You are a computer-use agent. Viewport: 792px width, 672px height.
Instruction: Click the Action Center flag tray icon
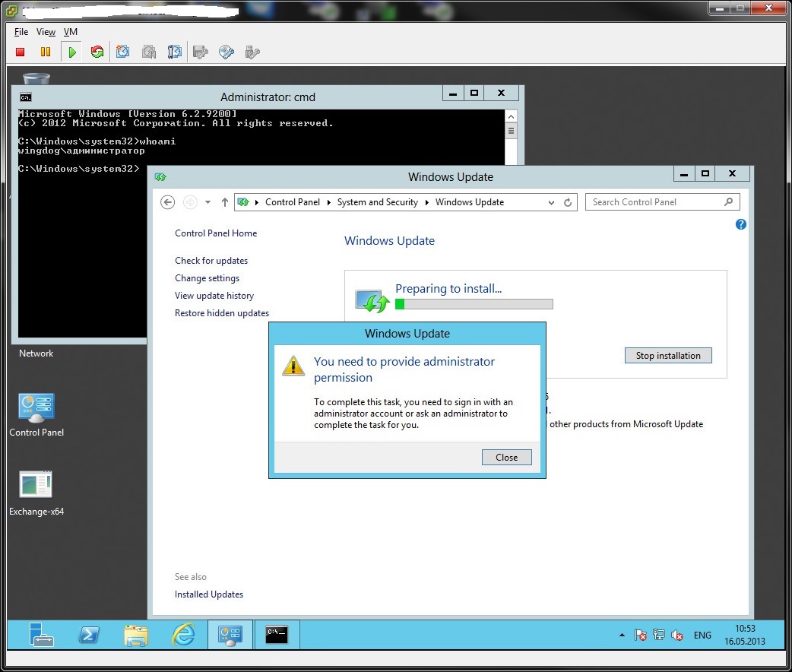click(641, 635)
